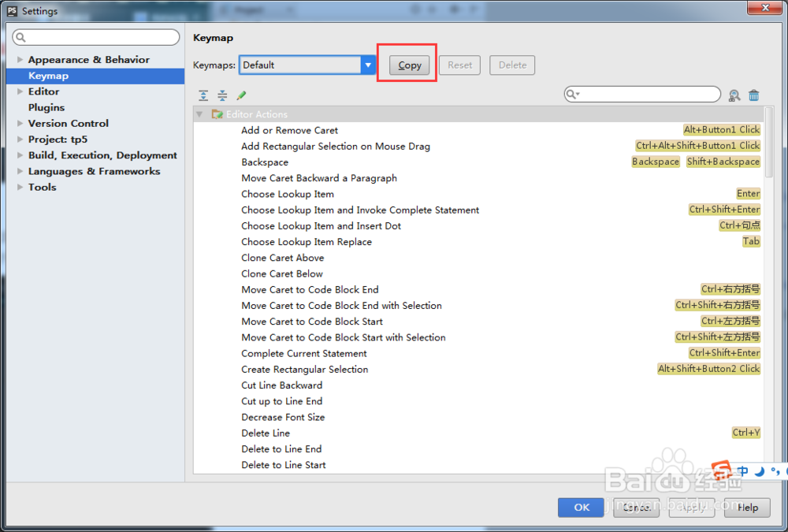
Task: Click the Expand All icon in keymap toolbar
Action: point(203,95)
